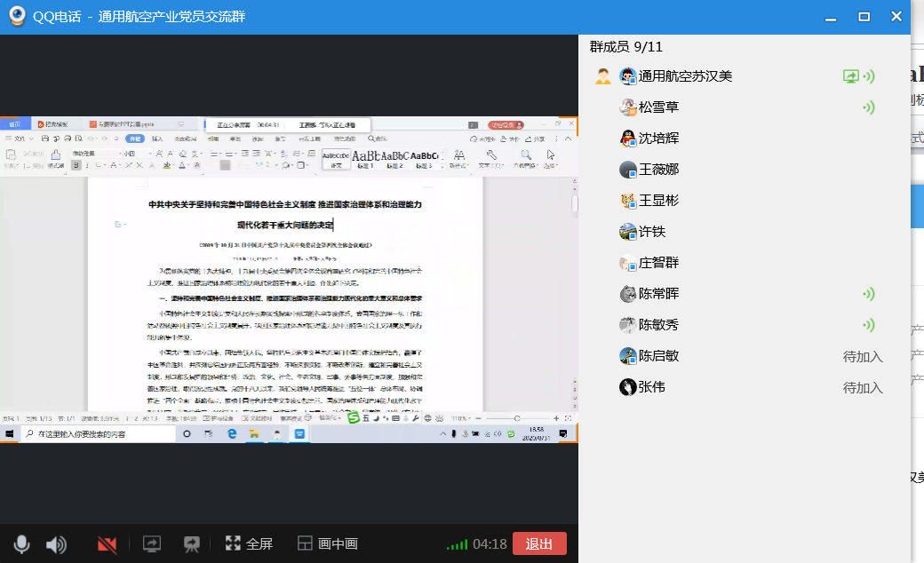Click 通用航空苏汉美's screen-sharing indicator icon
Screen dimensions: 924x563
pyautogui.click(x=850, y=76)
